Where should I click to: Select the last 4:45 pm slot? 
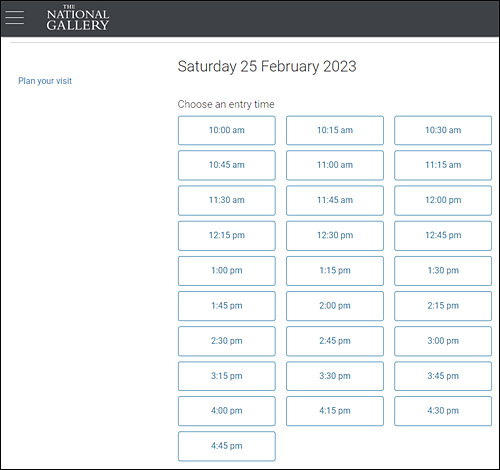pyautogui.click(x=227, y=446)
